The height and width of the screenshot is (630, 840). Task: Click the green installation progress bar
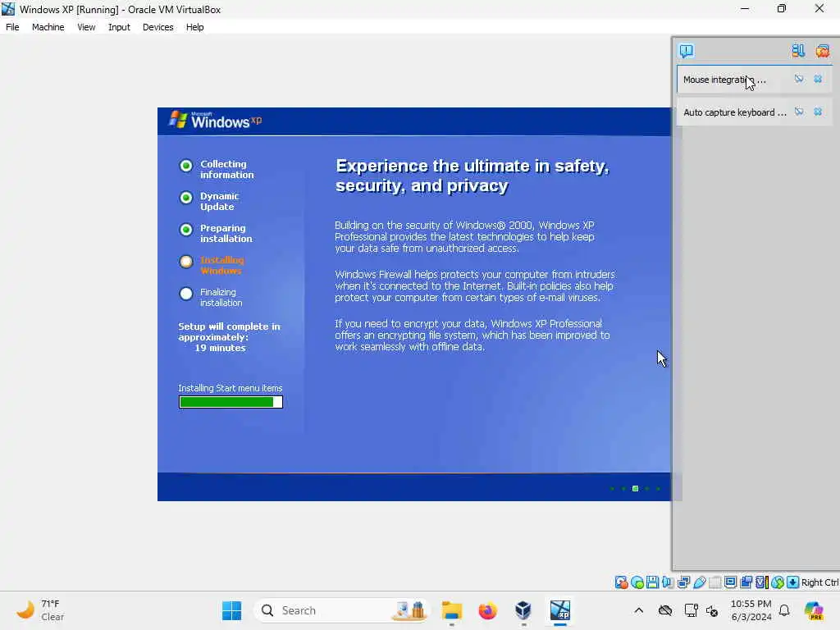click(x=231, y=402)
